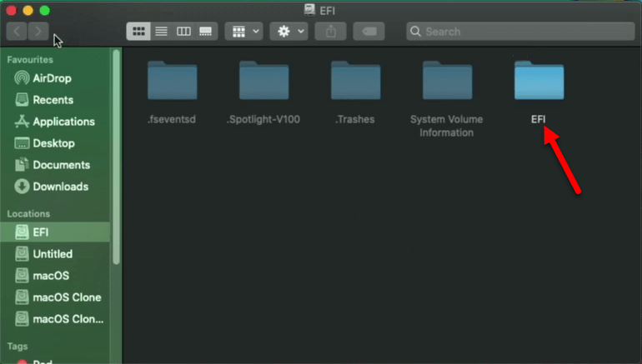Select the System Volume Information folder icon

[x=448, y=81]
